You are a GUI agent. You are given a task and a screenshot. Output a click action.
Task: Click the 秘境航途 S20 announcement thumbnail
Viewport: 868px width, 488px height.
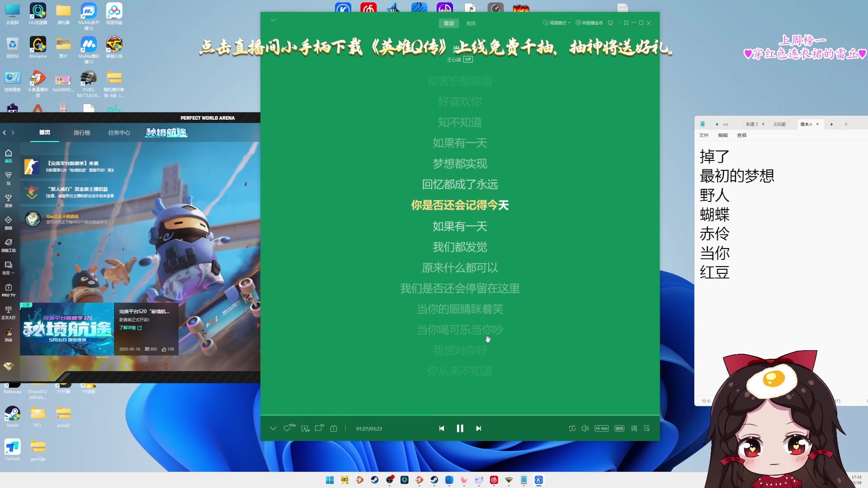pyautogui.click(x=67, y=329)
